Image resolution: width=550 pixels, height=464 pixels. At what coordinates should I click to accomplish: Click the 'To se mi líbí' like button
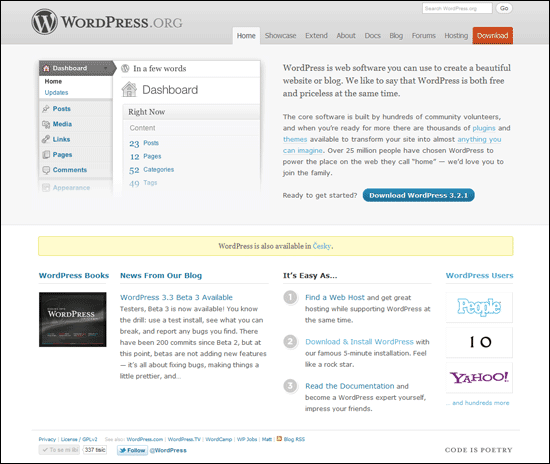[59, 450]
